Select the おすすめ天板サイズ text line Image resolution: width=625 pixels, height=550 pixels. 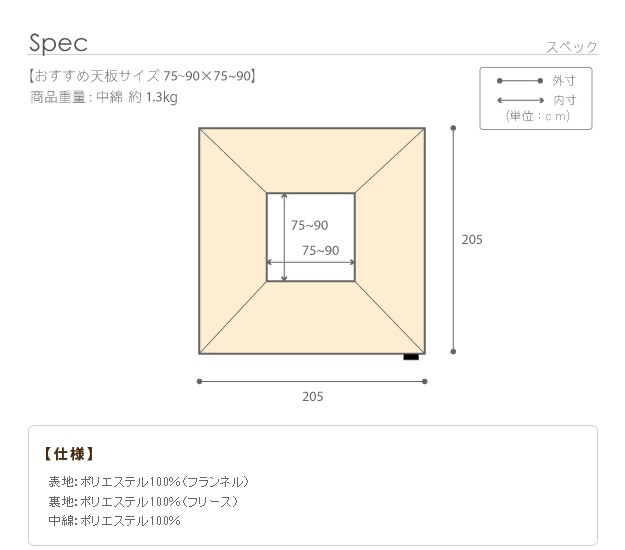click(x=143, y=76)
